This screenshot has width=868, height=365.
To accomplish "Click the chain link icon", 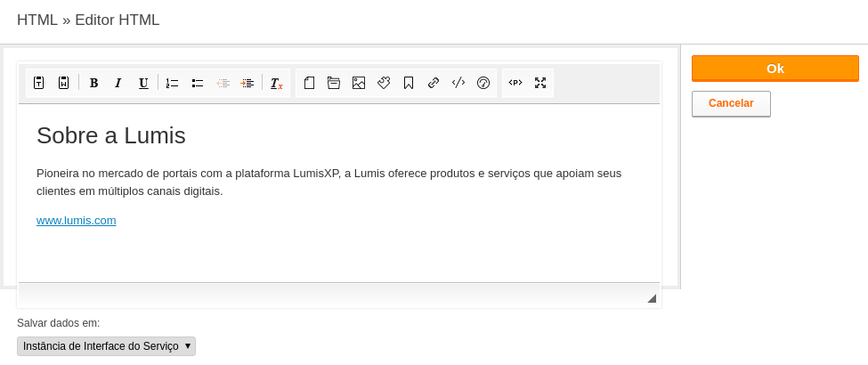I will pyautogui.click(x=434, y=83).
